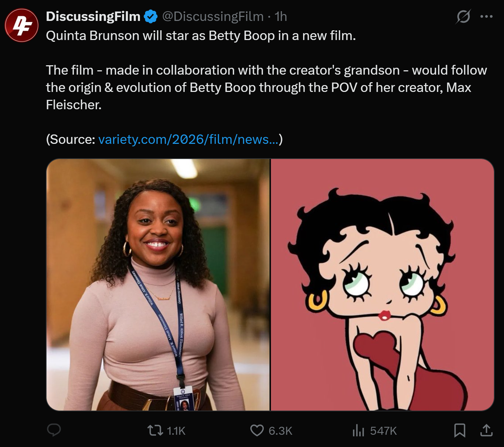504x447 pixels.
Task: Open the three-dot more options menu
Action: click(486, 17)
